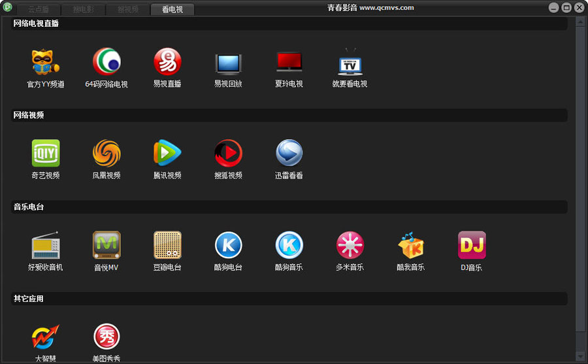588x364 pixels.
Task: Launch 美图秀秀 app
Action: pyautogui.click(x=106, y=338)
